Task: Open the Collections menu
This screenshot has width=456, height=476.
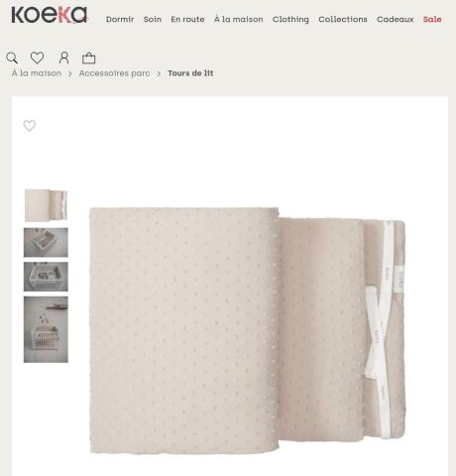Action: pyautogui.click(x=343, y=19)
